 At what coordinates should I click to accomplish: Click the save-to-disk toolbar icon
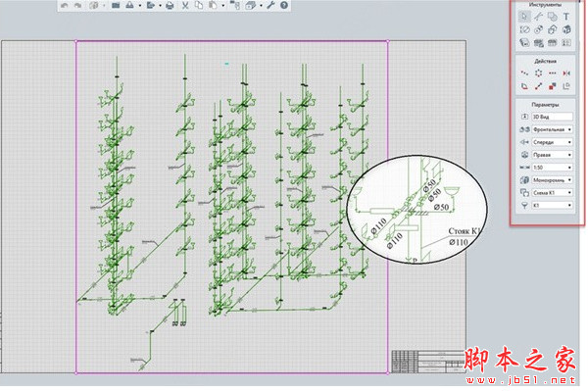click(x=129, y=5)
